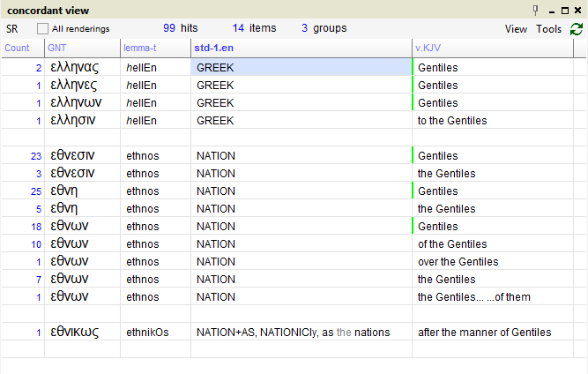
Task: Select 'over the Gentiles' rendering cell
Action: pos(458,262)
